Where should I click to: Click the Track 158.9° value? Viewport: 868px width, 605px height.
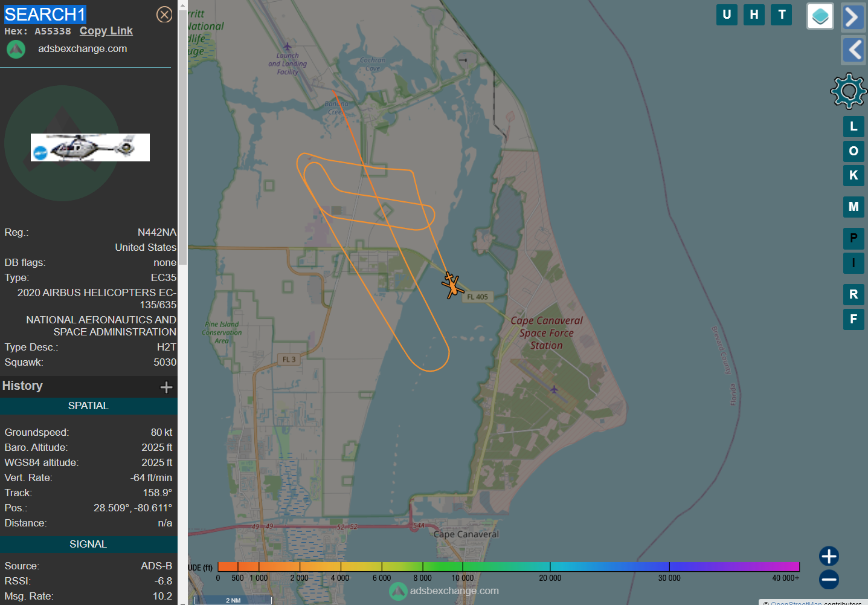coord(158,493)
